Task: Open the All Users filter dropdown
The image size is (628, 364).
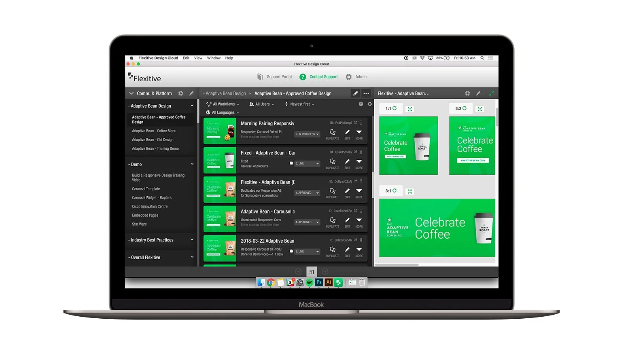Action: 262,104
